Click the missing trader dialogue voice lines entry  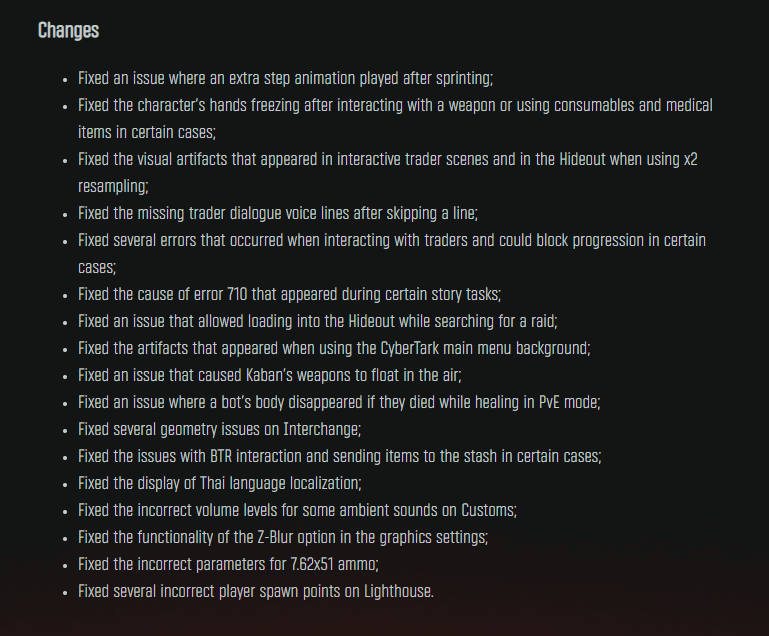(x=278, y=213)
